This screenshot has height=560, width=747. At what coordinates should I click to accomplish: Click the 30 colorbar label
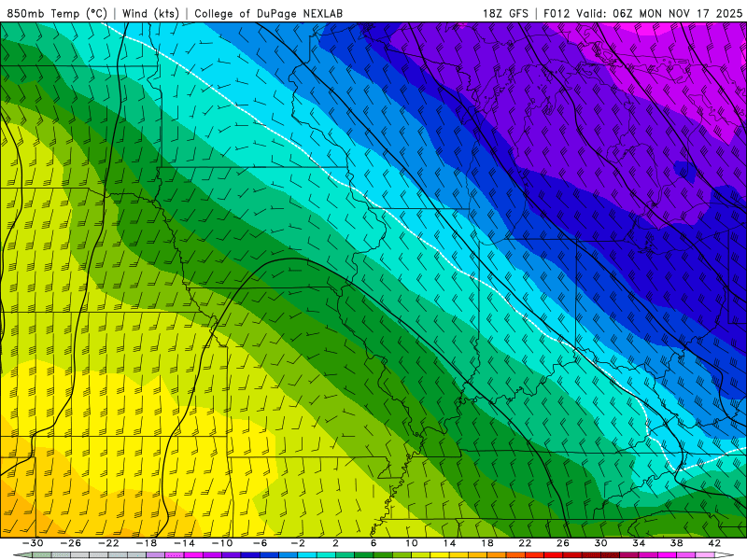click(x=600, y=543)
